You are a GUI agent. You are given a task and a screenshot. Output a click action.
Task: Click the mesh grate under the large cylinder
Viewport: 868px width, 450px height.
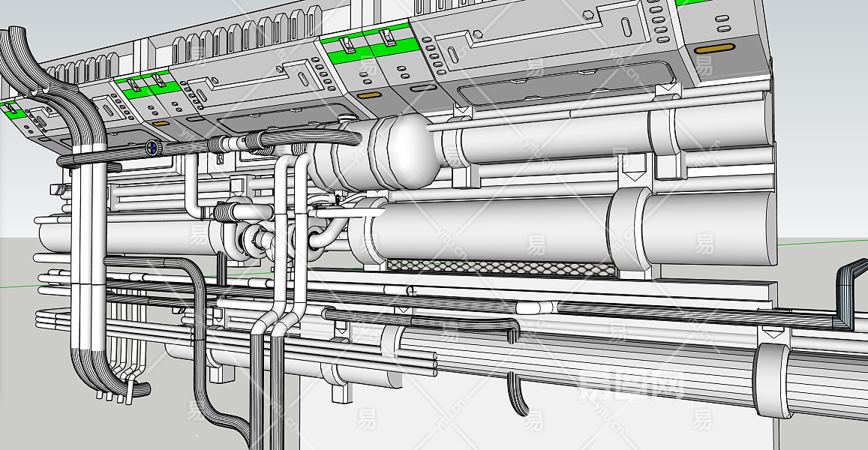click(495, 267)
